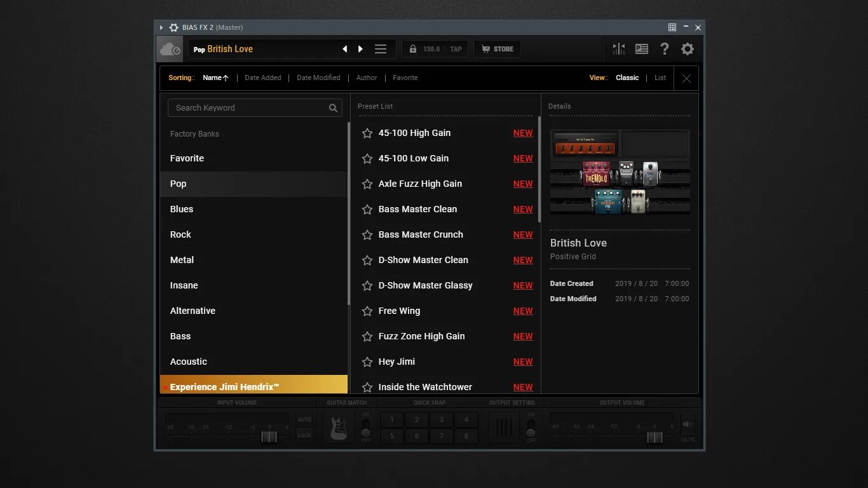
Task: Click the TAP tempo button
Action: point(456,49)
